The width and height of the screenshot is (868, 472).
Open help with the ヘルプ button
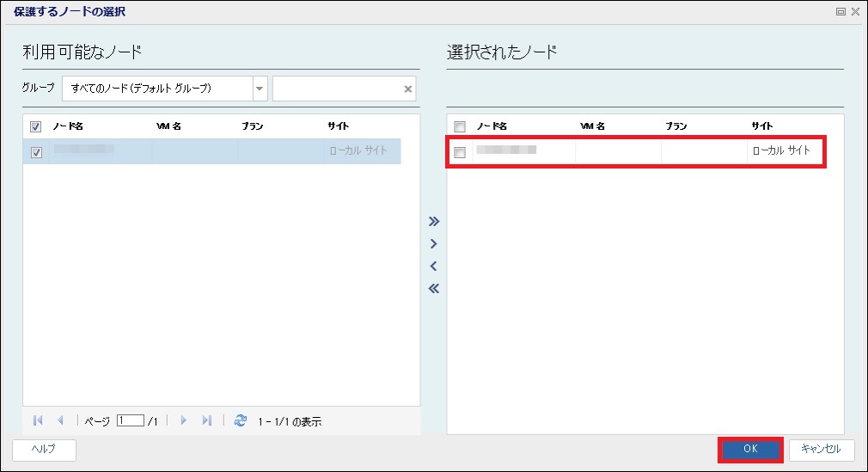(x=45, y=450)
